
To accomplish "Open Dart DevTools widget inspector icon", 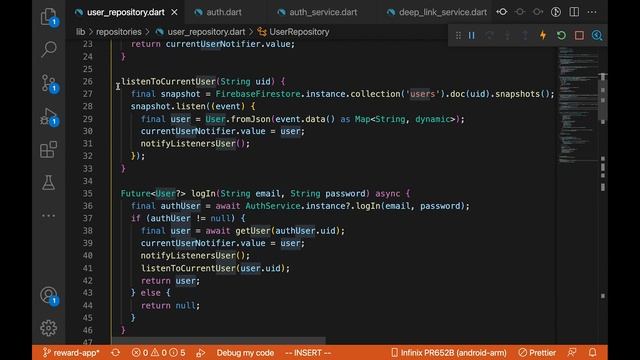I will coord(597,36).
